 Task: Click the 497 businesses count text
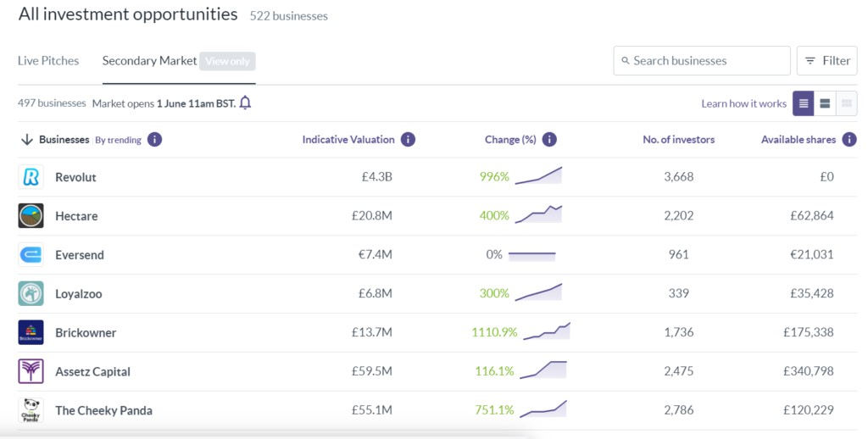tap(52, 103)
